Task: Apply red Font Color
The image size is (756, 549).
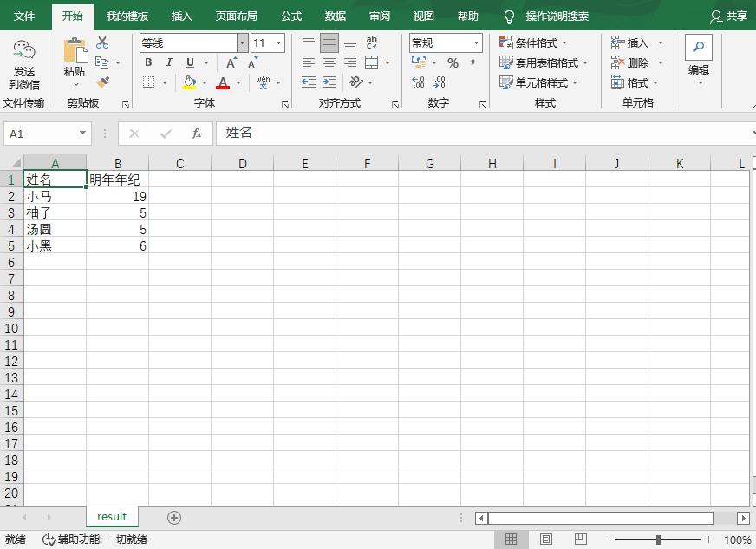Action: point(223,82)
